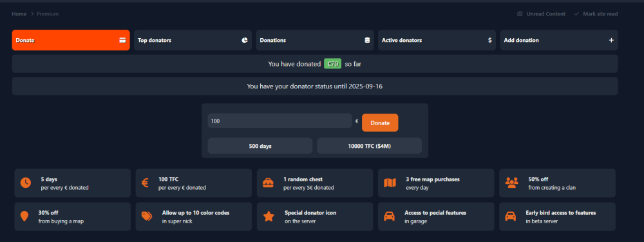644x242 pixels.
Task: Click the checkmark icon beside Mark site read
Action: [576, 14]
